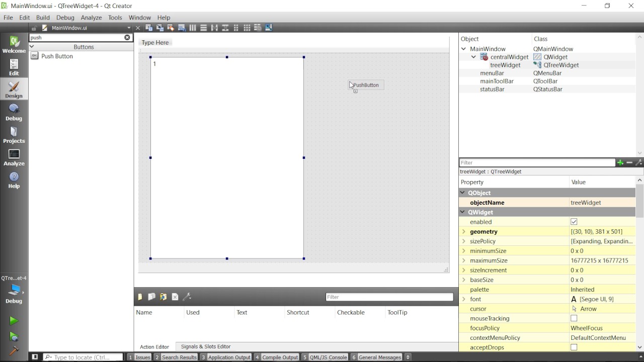Viewport: 644px width, 362px height.
Task: Expand the sizePolicy property
Action: [x=463, y=241]
